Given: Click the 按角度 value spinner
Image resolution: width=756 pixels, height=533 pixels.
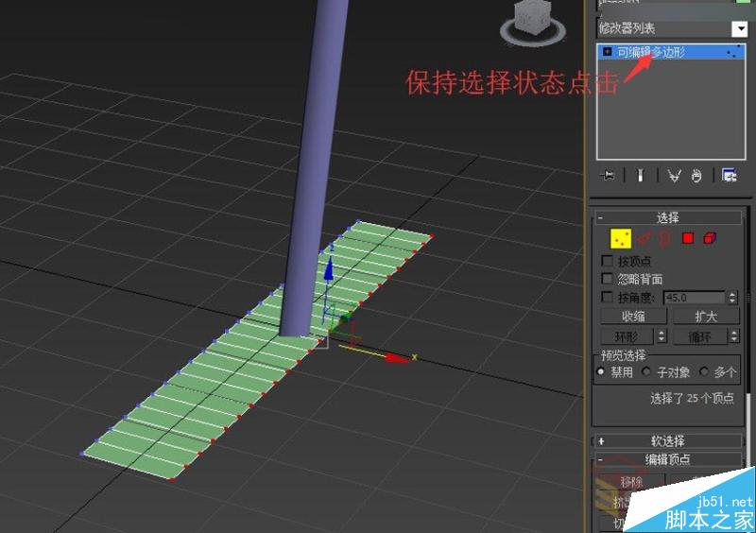Looking at the screenshot, I should (x=732, y=298).
